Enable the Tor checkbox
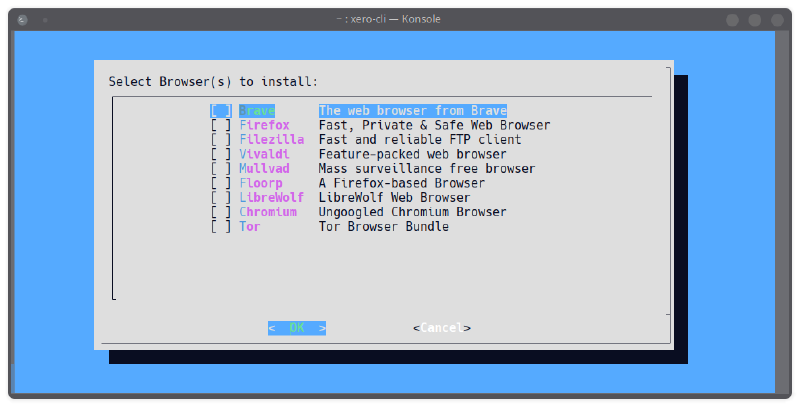 point(221,227)
